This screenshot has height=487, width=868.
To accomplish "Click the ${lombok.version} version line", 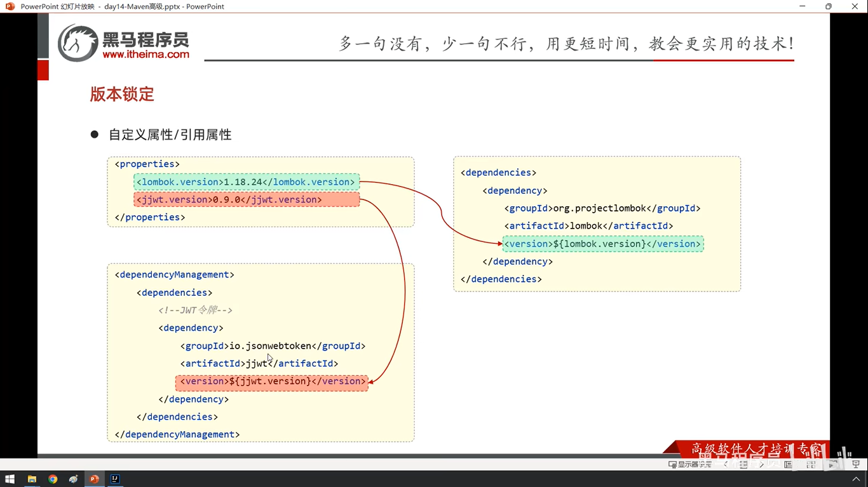I will [603, 244].
